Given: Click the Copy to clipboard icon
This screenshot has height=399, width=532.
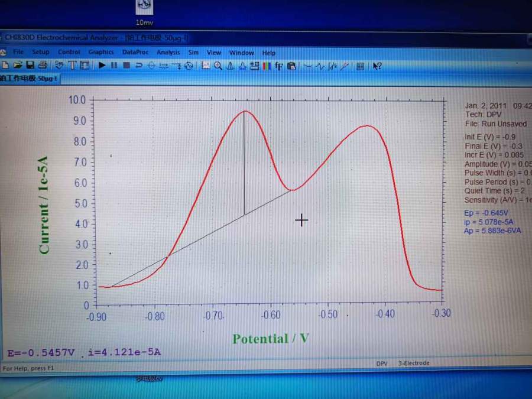Looking at the screenshot, I should tap(291, 66).
